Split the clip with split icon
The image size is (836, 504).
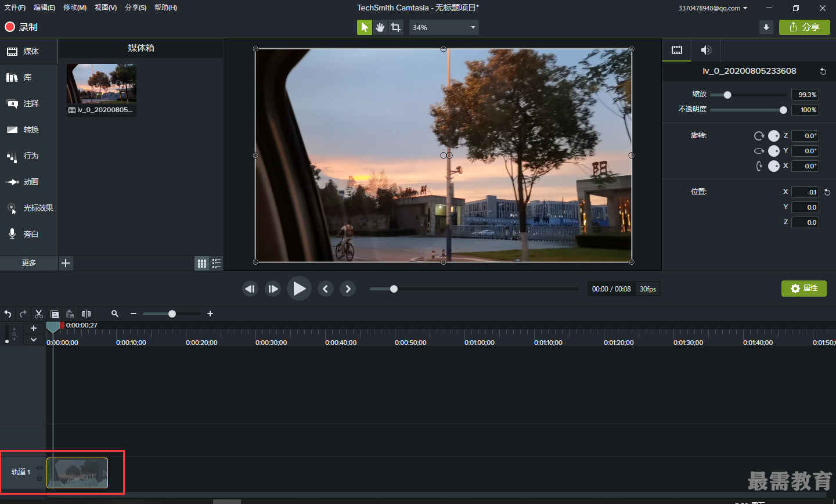86,314
